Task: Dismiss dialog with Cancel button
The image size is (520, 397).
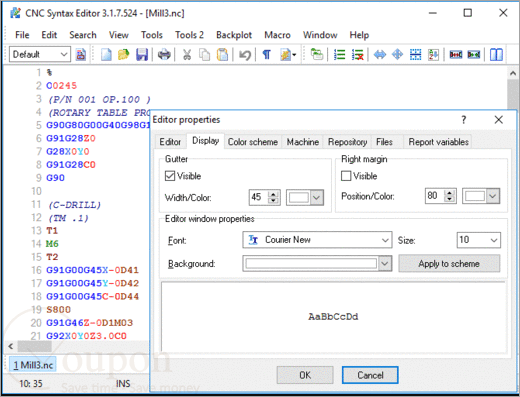Action: click(370, 375)
